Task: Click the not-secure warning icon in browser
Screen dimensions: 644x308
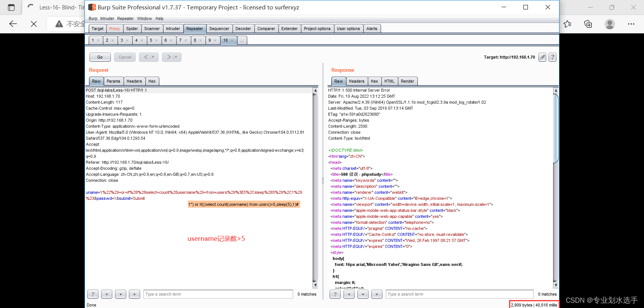Action: tap(59, 24)
